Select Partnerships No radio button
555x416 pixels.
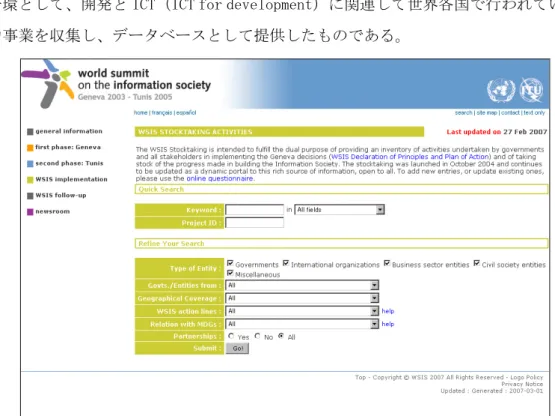click(x=257, y=336)
